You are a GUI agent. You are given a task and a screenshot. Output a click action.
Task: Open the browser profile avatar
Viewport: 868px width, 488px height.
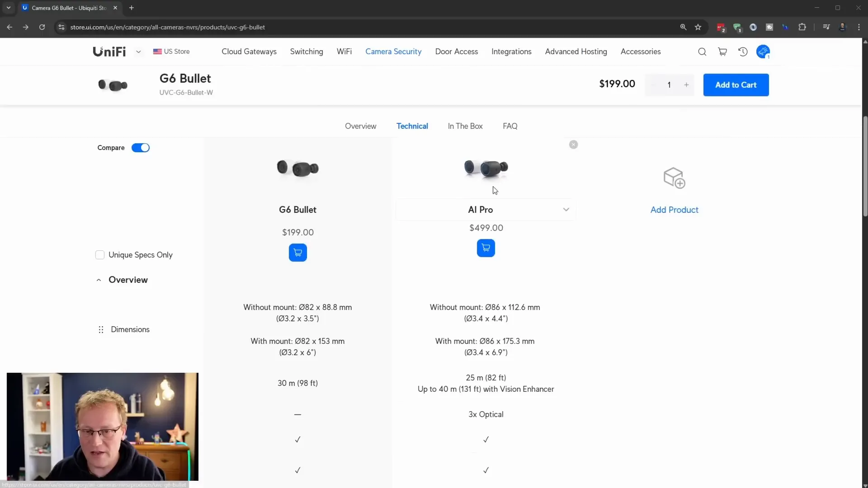(x=843, y=27)
